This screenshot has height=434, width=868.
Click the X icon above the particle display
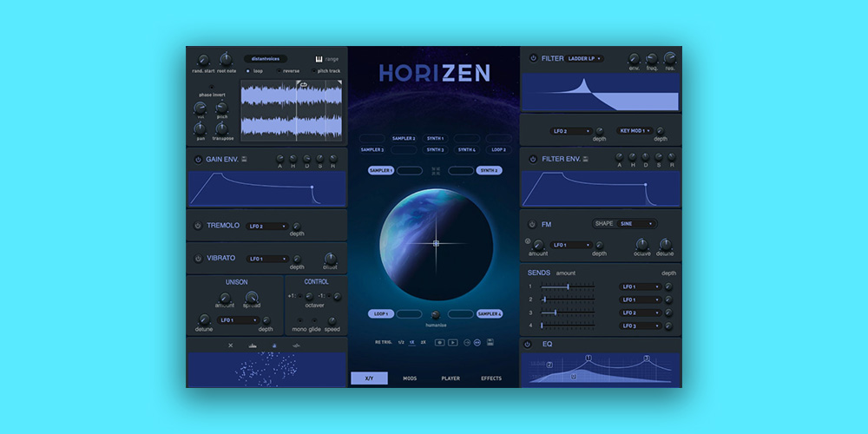pos(231,345)
